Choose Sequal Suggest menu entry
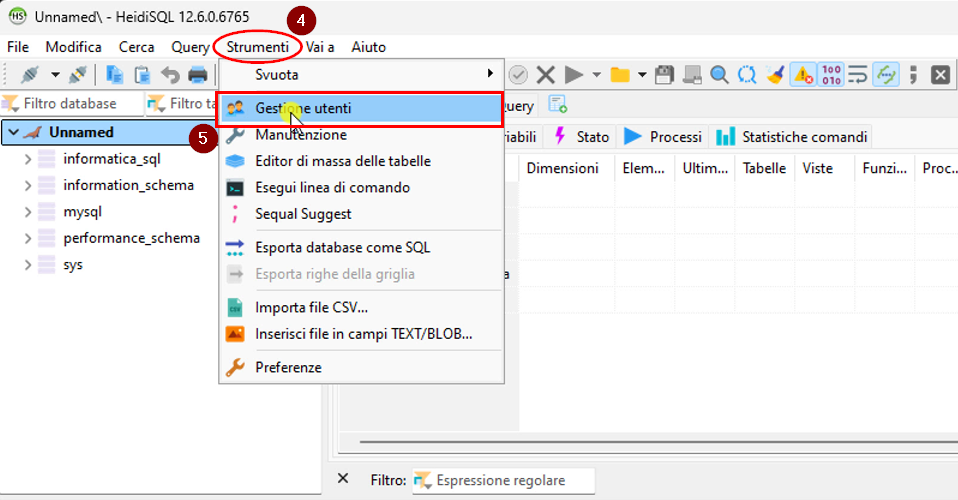Viewport: 958px width, 500px height. (x=361, y=214)
